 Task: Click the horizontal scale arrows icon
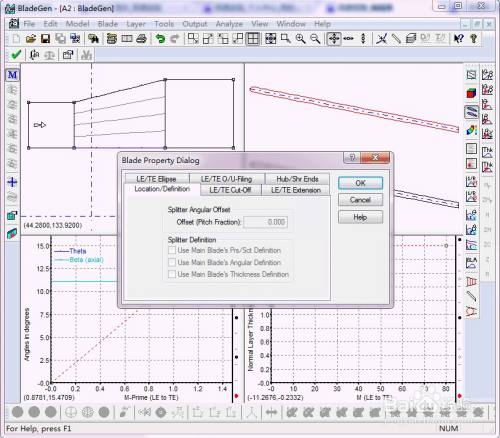pyautogui.click(x=348, y=39)
